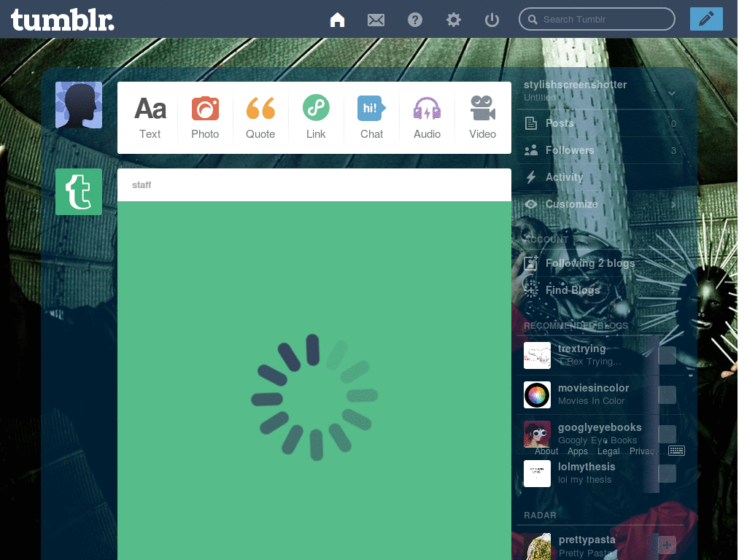Open Following 2 blogs
This screenshot has width=747, height=560.
600,263
